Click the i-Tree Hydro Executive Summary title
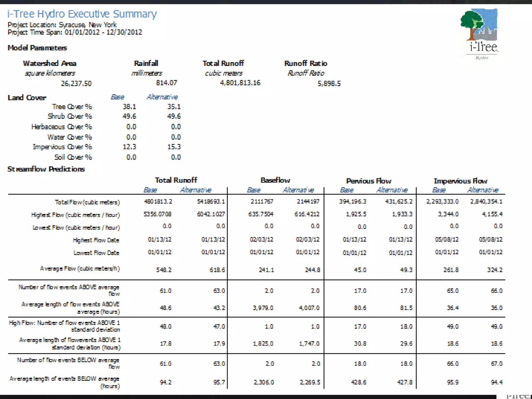 coord(82,14)
